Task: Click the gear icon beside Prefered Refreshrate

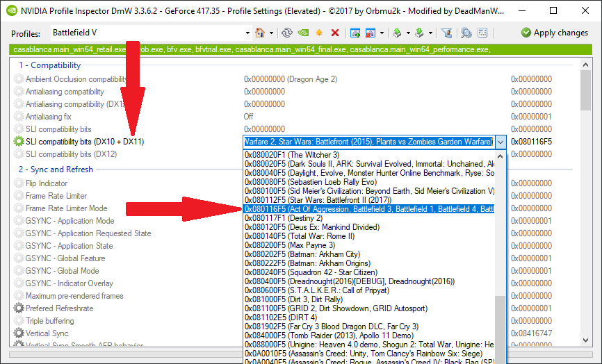Action: pyautogui.click(x=19, y=308)
